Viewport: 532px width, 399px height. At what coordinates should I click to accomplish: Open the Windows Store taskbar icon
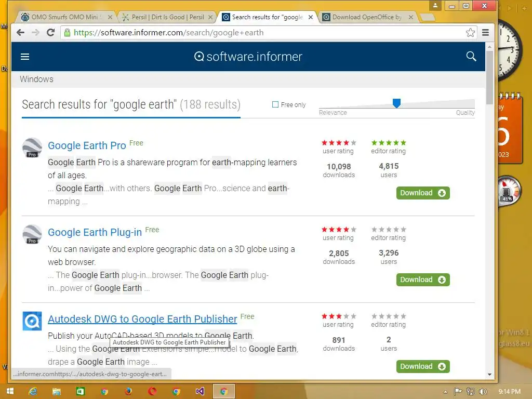80,392
